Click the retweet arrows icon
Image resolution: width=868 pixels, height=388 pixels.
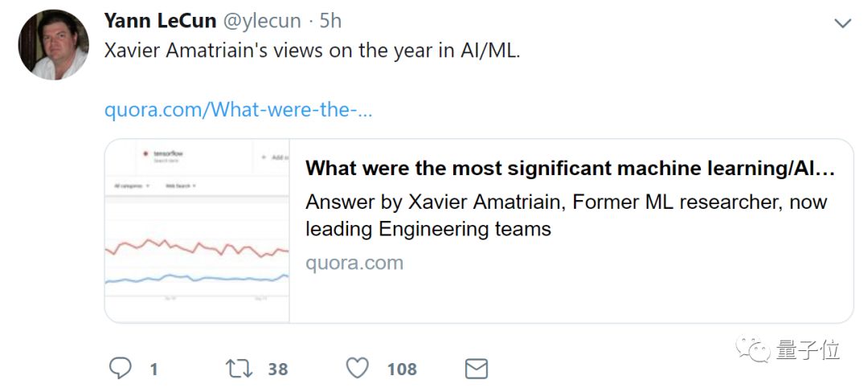pos(239,369)
